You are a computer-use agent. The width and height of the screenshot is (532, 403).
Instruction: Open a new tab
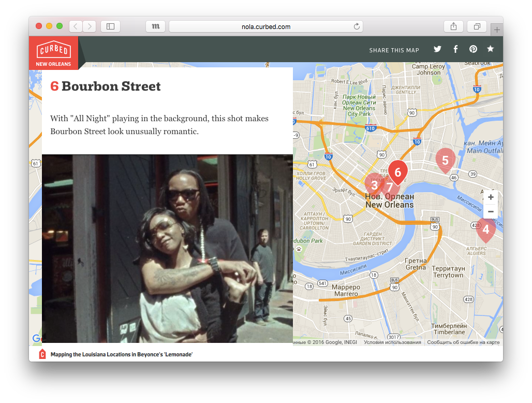point(497,30)
